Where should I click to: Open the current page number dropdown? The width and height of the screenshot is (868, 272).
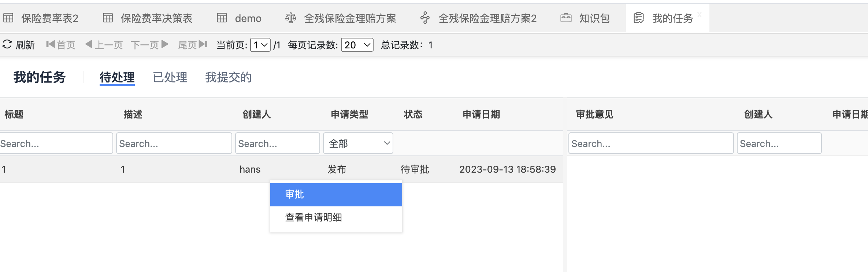click(x=260, y=45)
